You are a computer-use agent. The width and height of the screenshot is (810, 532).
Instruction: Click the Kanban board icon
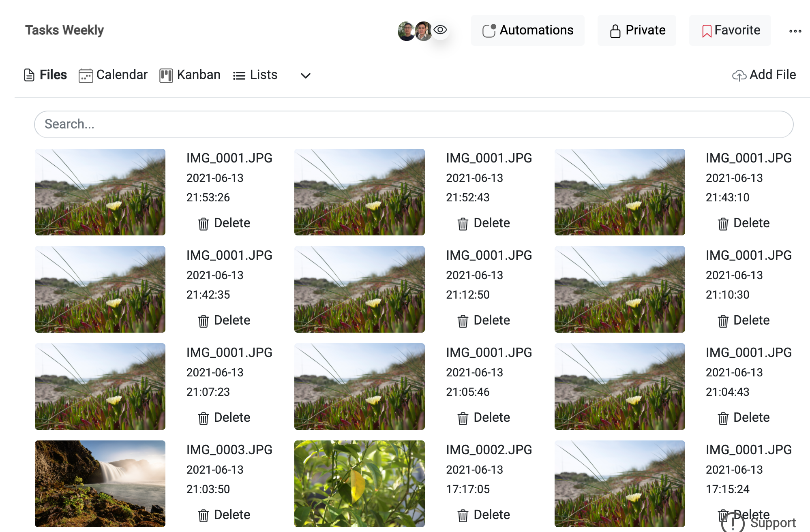(x=166, y=75)
